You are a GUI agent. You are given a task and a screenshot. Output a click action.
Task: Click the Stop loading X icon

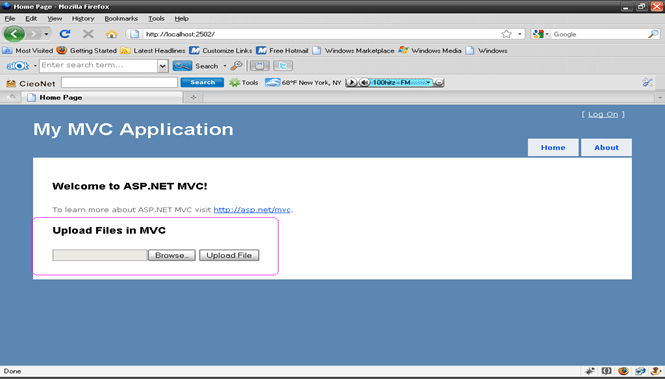(x=88, y=34)
